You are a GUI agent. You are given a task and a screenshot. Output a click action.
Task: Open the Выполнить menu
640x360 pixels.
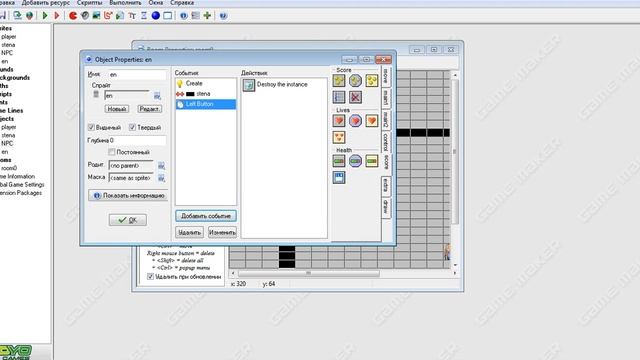[125, 3]
